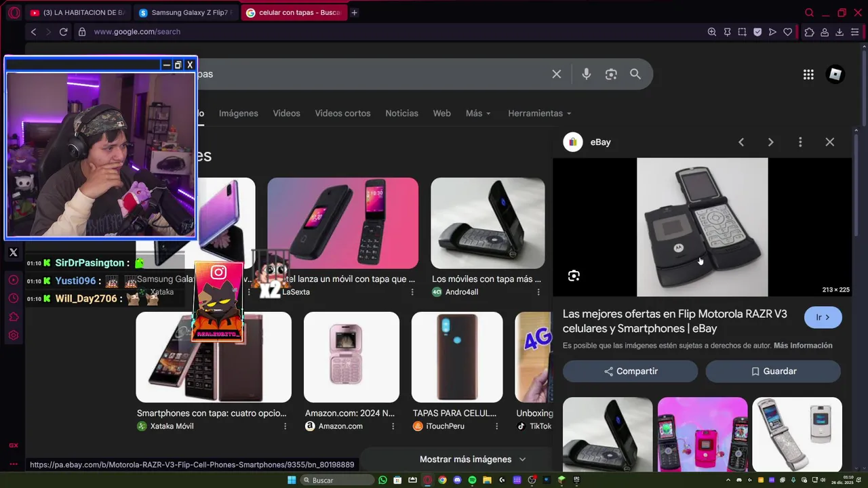The width and height of the screenshot is (868, 488).
Task: Go back with the browser back arrow
Action: click(x=33, y=32)
